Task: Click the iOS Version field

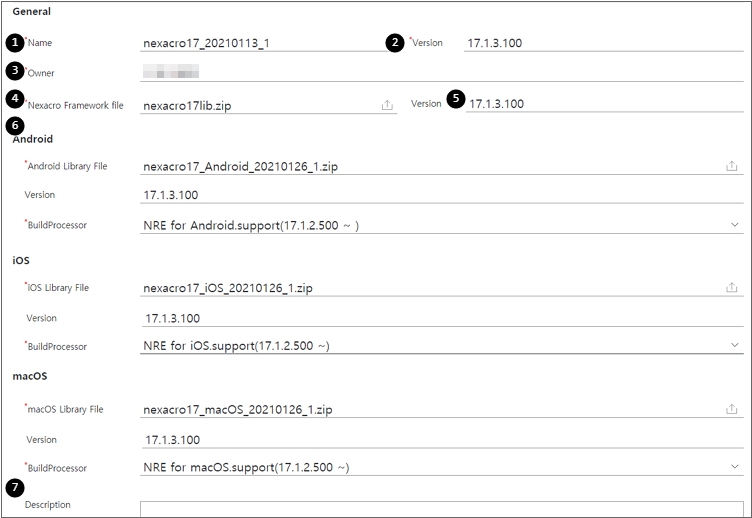Action: (x=443, y=318)
